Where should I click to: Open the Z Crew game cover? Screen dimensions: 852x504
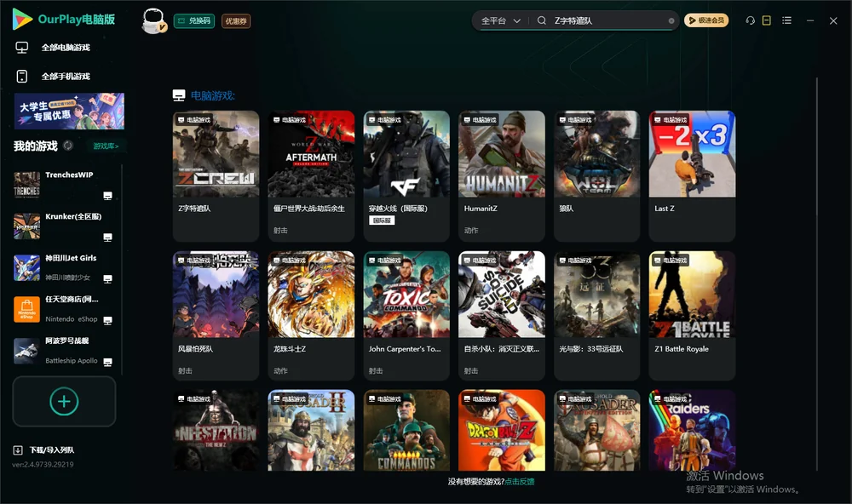coord(216,154)
